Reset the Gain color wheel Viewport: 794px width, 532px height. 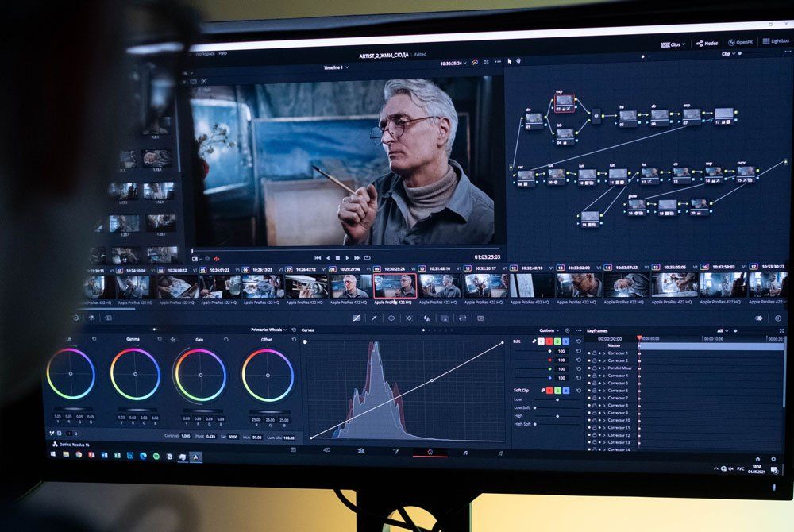[x=226, y=340]
